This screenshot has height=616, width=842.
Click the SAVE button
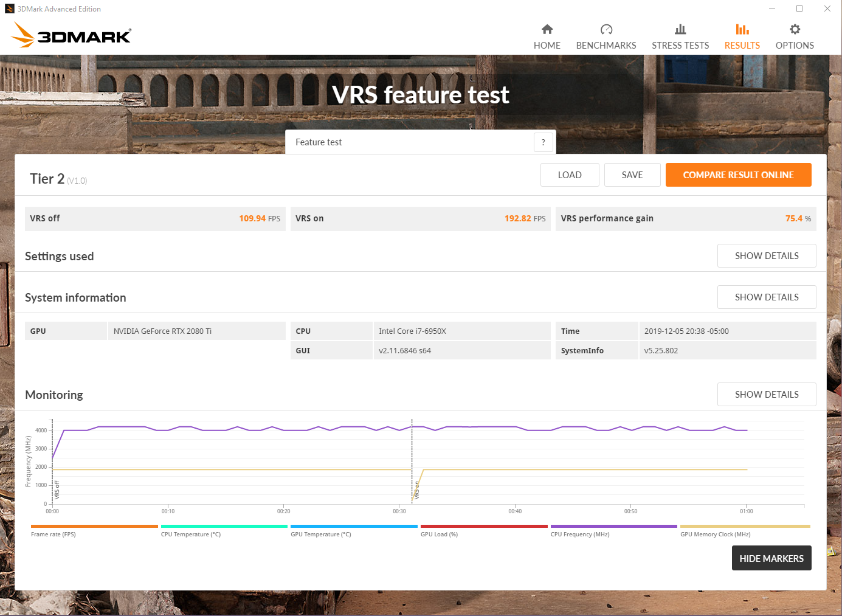(x=632, y=175)
